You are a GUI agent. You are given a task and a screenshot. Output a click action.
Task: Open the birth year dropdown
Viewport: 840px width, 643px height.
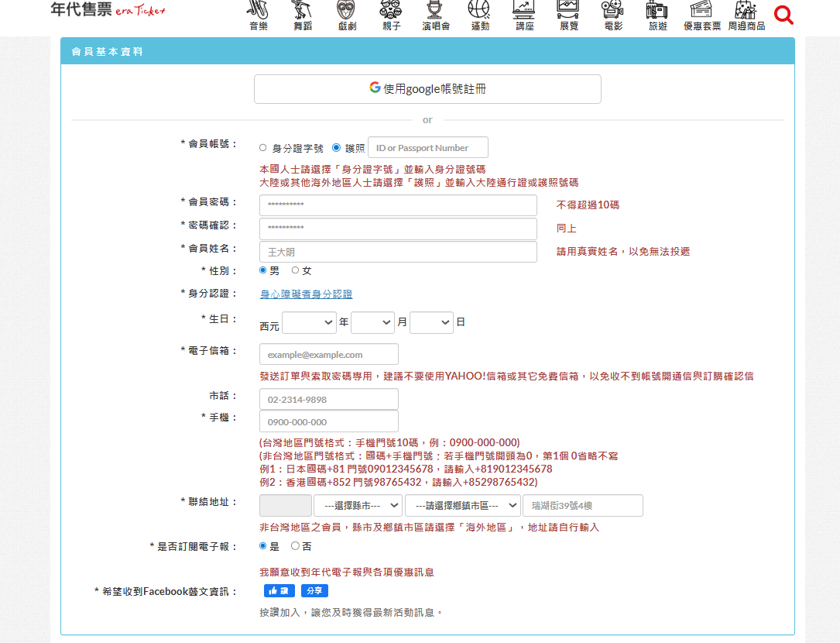[309, 322]
